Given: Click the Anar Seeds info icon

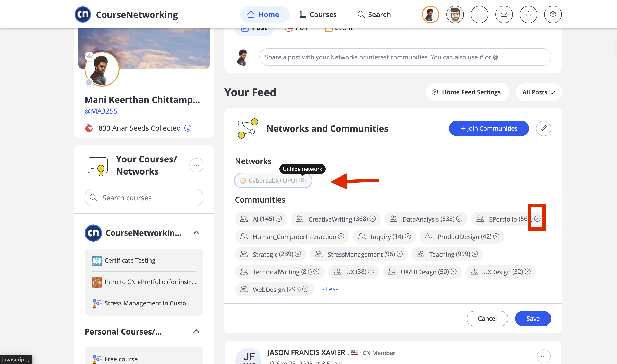Looking at the screenshot, I should tap(188, 128).
